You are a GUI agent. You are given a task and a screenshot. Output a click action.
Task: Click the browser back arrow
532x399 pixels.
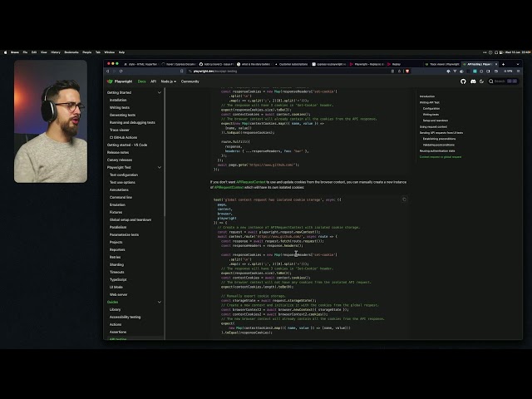108,71
